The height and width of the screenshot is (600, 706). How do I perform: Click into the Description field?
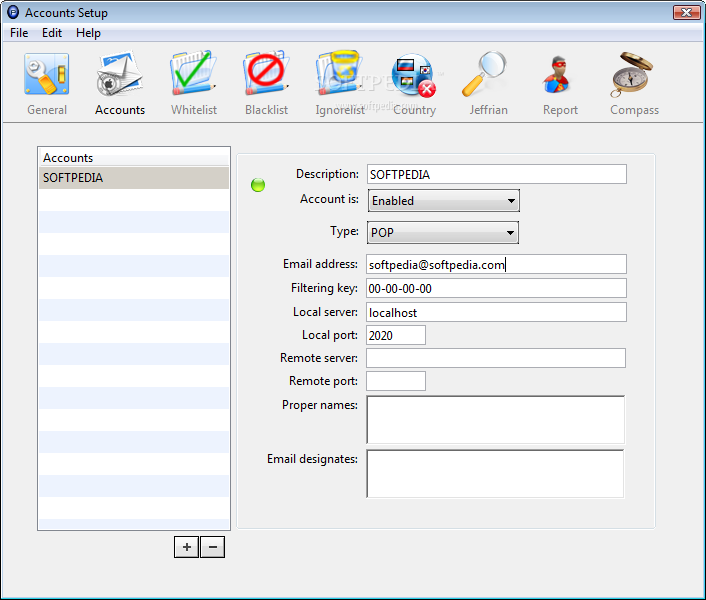click(x=496, y=174)
